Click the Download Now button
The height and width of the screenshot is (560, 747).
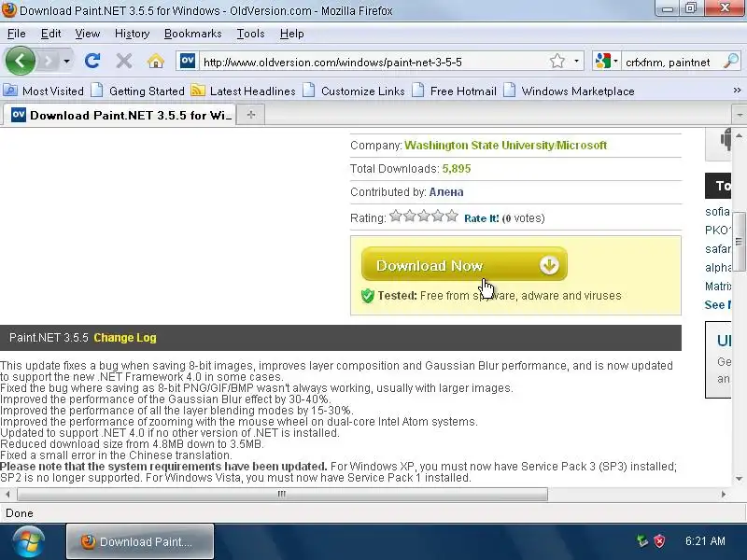(x=464, y=264)
